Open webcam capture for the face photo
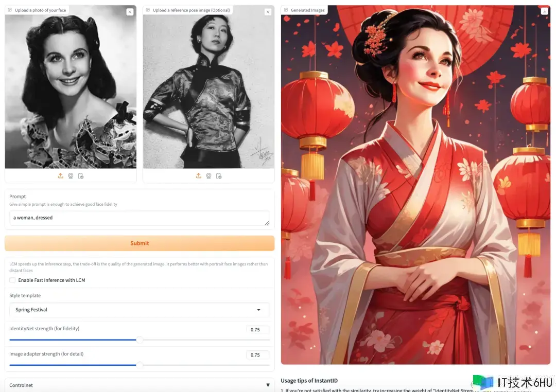Image resolution: width=556 pixels, height=392 pixels. click(71, 176)
